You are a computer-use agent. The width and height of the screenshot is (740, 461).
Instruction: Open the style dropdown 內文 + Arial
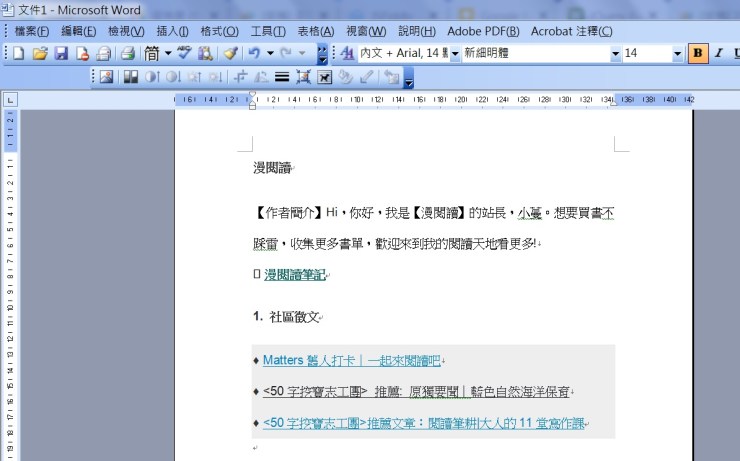455,54
